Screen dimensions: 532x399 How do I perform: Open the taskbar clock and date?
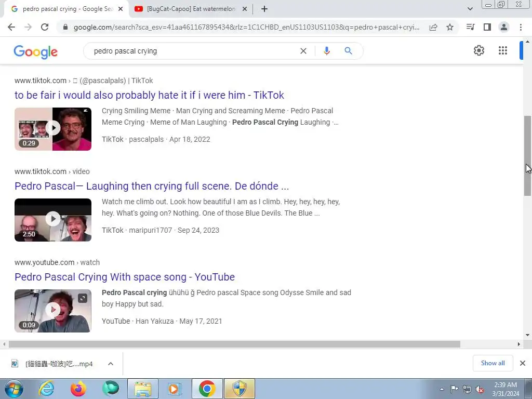pos(506,389)
